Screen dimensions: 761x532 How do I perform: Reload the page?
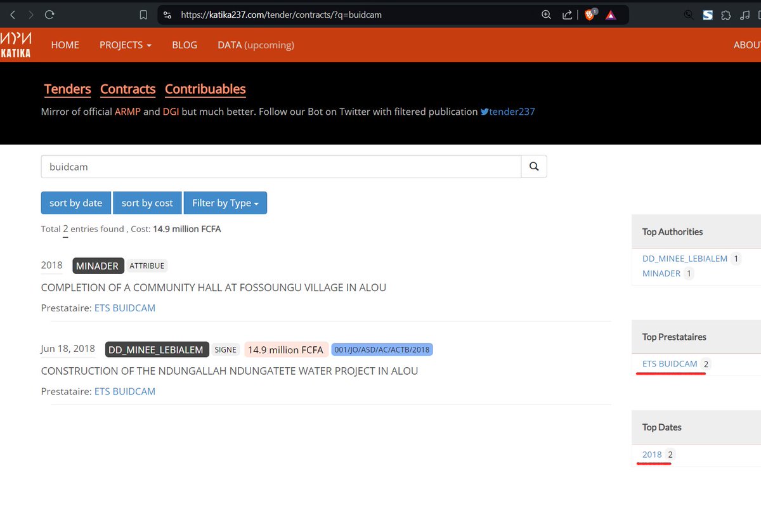49,15
